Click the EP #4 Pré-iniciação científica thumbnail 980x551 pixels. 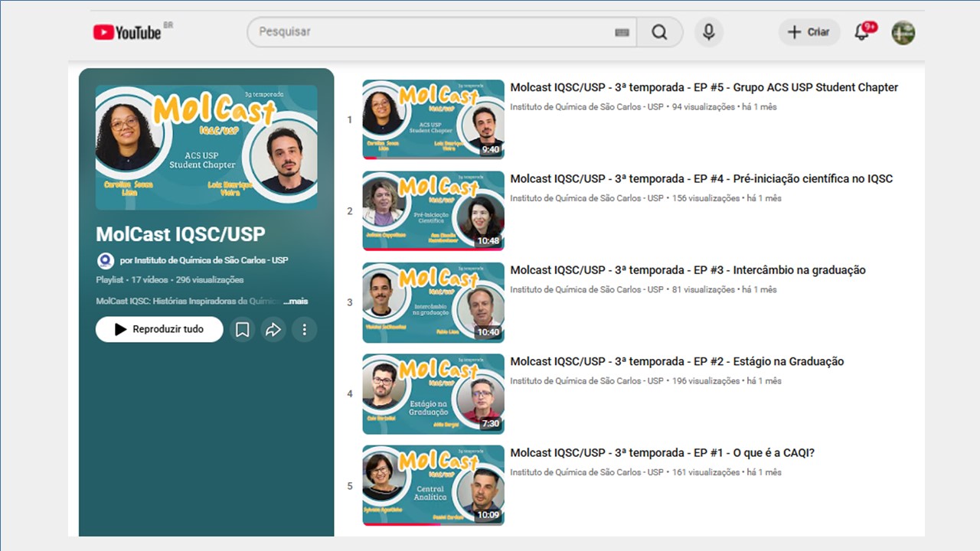coord(433,210)
